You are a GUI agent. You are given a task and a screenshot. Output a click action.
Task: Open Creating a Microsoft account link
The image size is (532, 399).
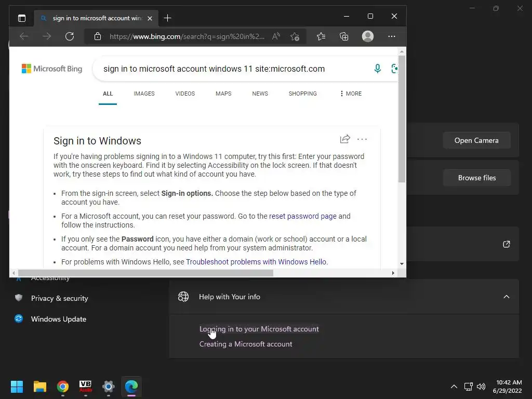[246, 344]
